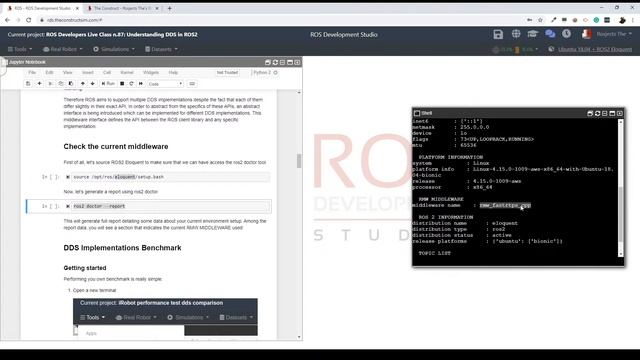
Task: Click the highlighted rmw_fastrtps_cpp text in Shell
Action: [x=505, y=205]
